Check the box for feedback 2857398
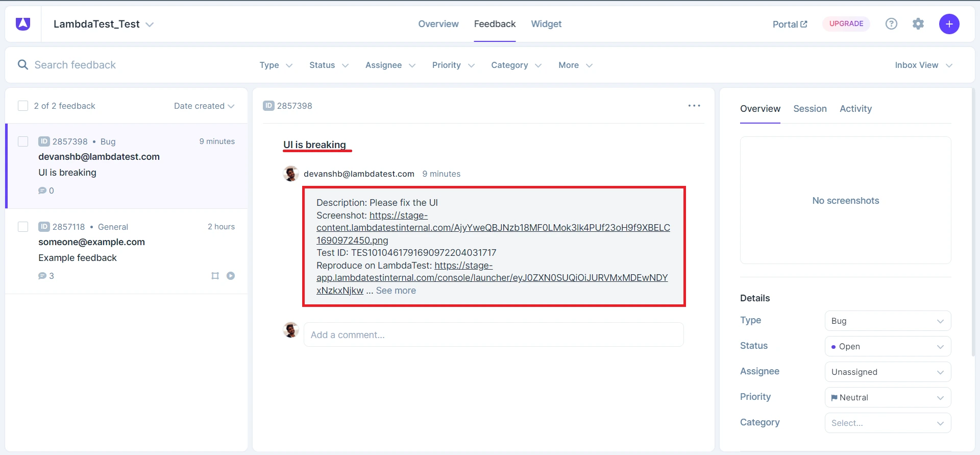 pyautogui.click(x=23, y=141)
